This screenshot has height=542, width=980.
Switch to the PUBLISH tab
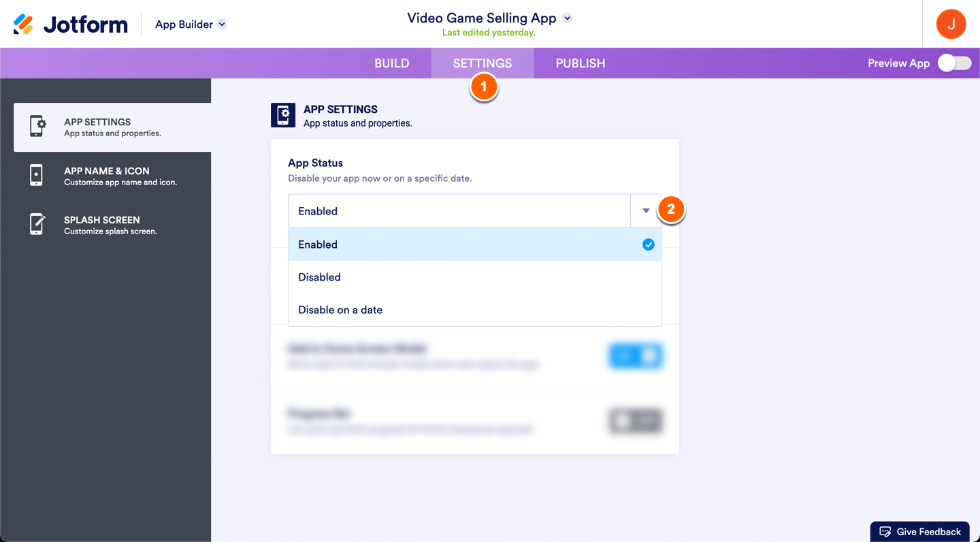[580, 63]
